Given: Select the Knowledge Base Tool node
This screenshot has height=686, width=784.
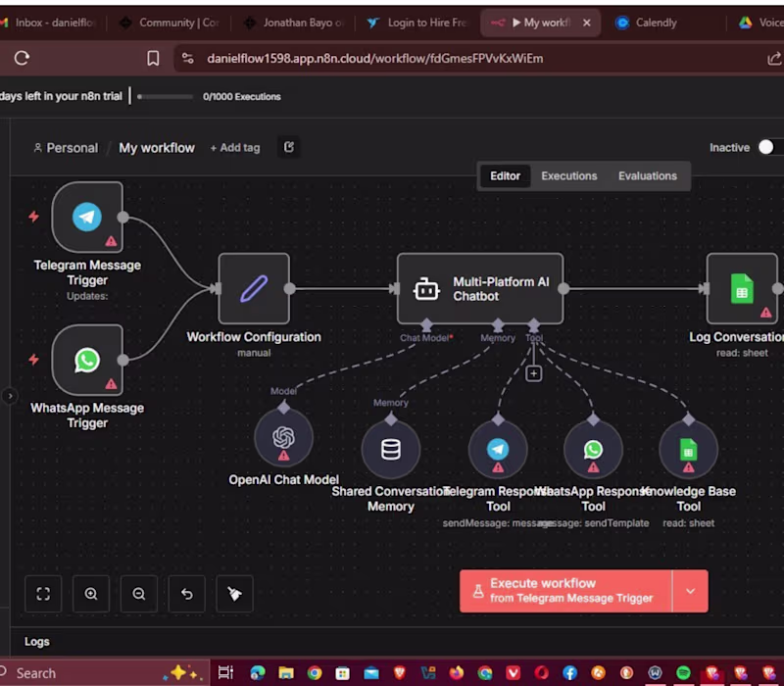Looking at the screenshot, I should point(689,450).
